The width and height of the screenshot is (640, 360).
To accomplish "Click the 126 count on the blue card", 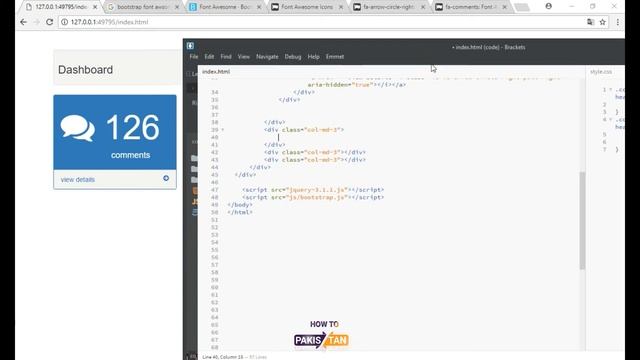I will pyautogui.click(x=133, y=128).
